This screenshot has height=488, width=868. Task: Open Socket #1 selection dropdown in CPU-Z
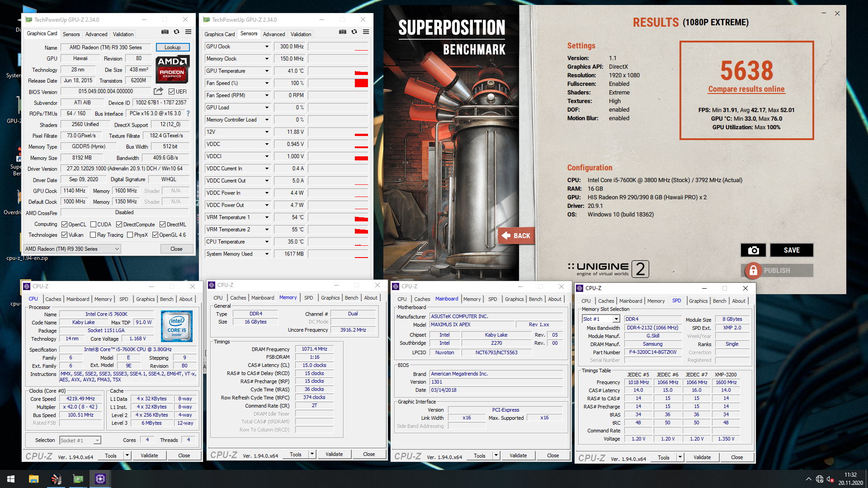click(80, 441)
